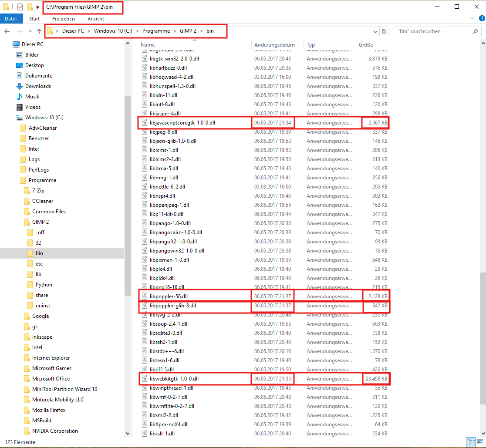Click the down arrow of the navigation pane scrollbar
The image size is (486, 448).
[x=128, y=434]
